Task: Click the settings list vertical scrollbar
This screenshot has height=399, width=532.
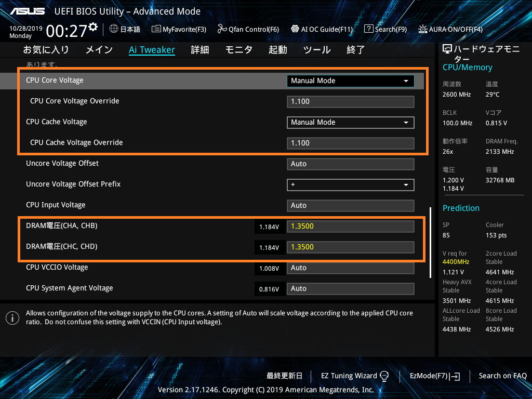Action: point(431,243)
